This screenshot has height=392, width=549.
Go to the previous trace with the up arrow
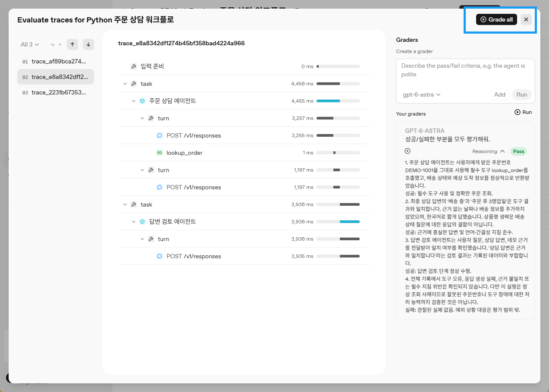click(72, 44)
